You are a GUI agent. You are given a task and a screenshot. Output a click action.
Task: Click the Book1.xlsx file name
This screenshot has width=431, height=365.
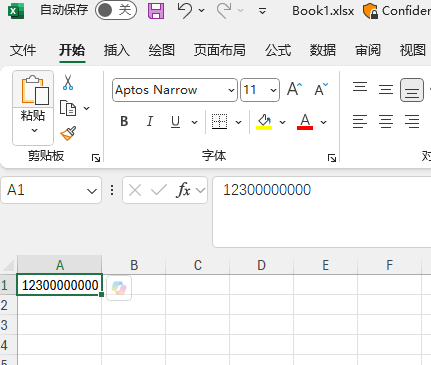point(323,11)
